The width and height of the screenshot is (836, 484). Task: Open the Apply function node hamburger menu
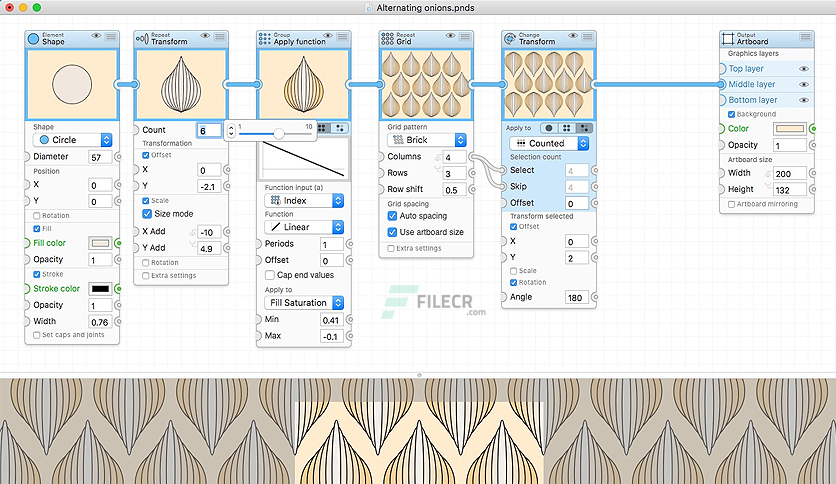pos(342,36)
